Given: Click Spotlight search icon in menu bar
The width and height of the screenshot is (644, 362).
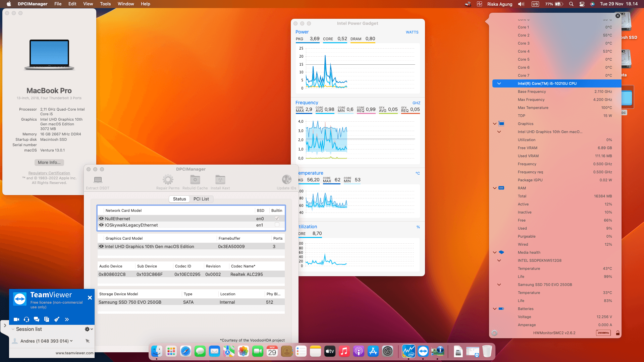Looking at the screenshot, I should 571,4.
